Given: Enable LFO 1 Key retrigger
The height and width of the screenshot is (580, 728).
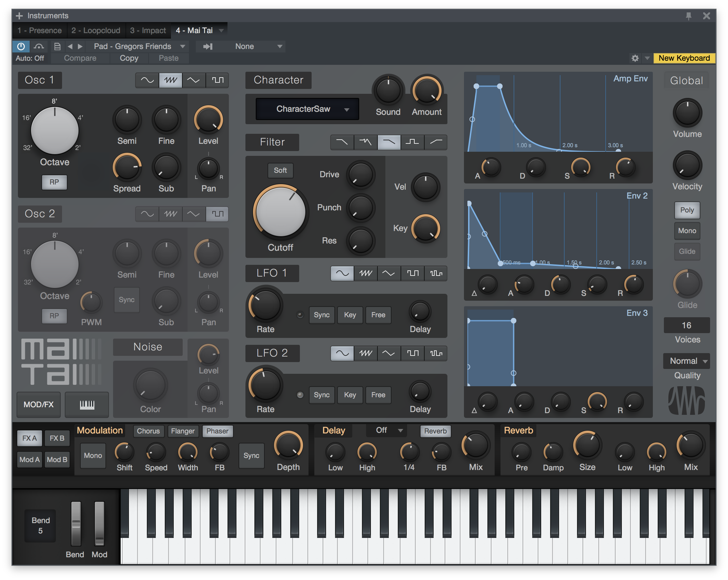Looking at the screenshot, I should (350, 315).
